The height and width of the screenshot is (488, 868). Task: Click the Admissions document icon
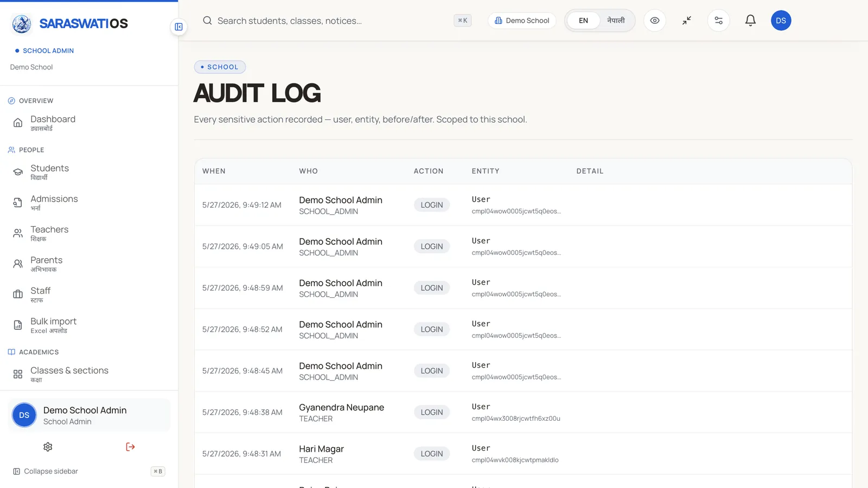[18, 203]
